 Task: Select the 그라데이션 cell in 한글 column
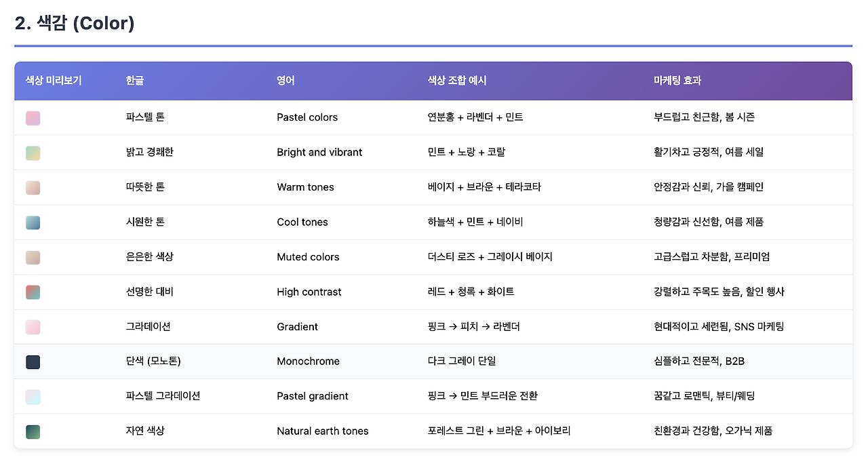tap(148, 326)
